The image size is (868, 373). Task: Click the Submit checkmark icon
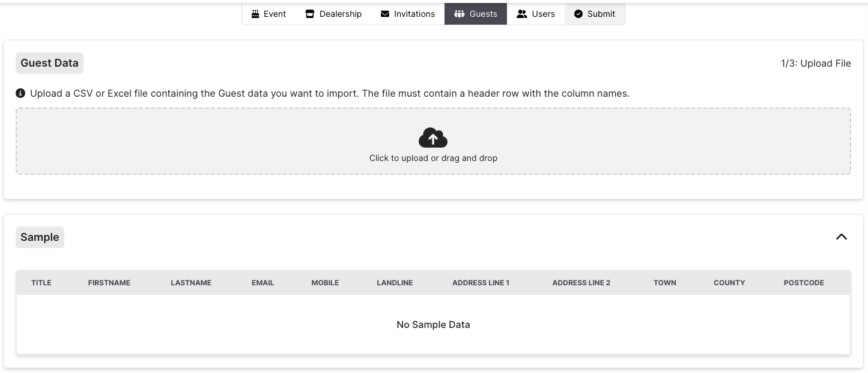578,13
